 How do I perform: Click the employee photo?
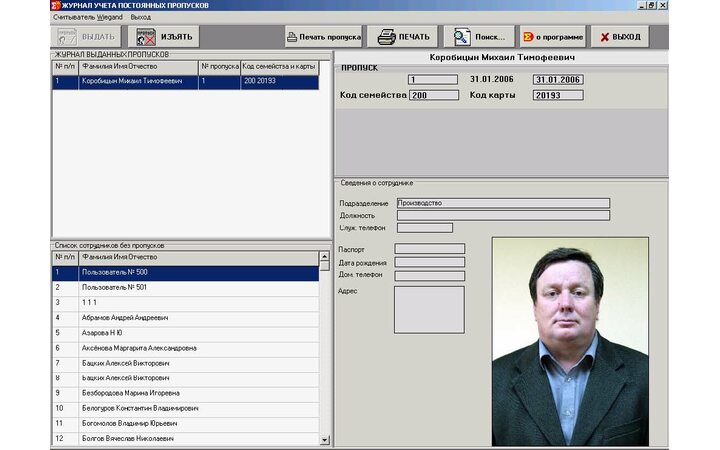click(570, 342)
